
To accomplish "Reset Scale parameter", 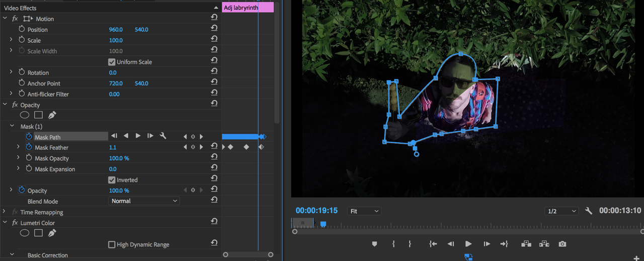I will click(x=214, y=40).
